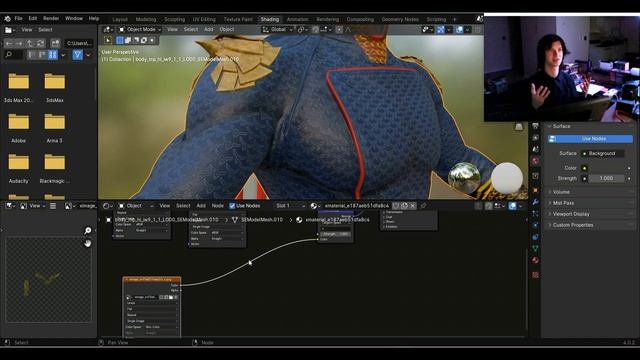Toggle Use Nodes checkbox in node editor
The width and height of the screenshot is (640, 360).
232,206
